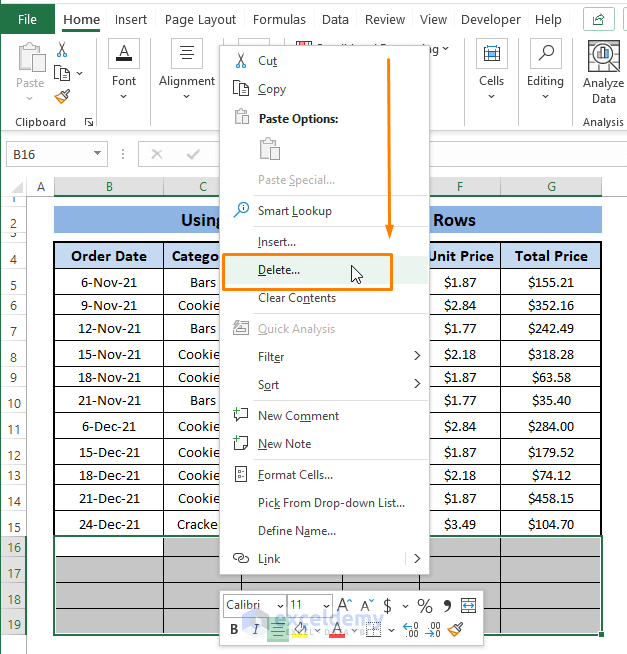Viewport: 627px width, 654px height.
Task: Select the $155.21 Total Price cell
Action: [551, 283]
